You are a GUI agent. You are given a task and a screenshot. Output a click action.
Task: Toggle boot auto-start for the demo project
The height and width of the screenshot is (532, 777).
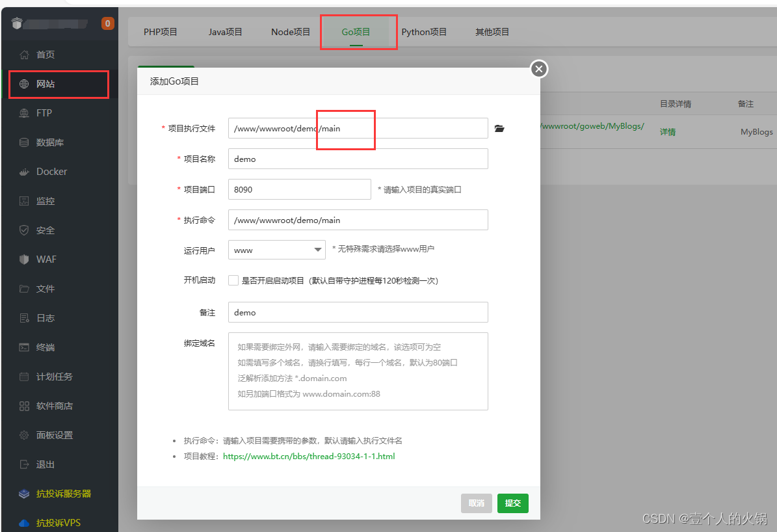[x=233, y=280]
